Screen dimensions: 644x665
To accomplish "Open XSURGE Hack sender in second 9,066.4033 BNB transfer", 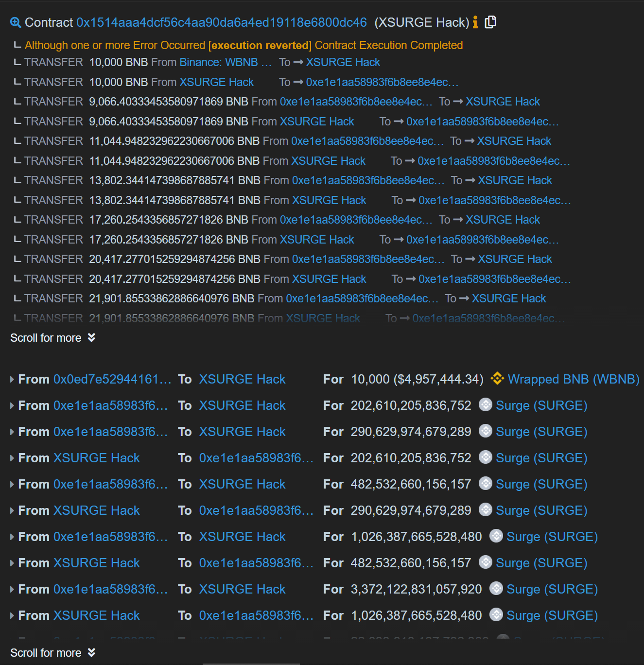I will [317, 122].
